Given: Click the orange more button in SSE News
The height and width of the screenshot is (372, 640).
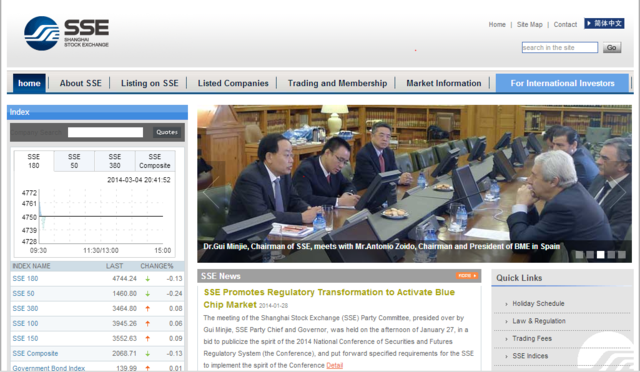Looking at the screenshot, I should (467, 276).
